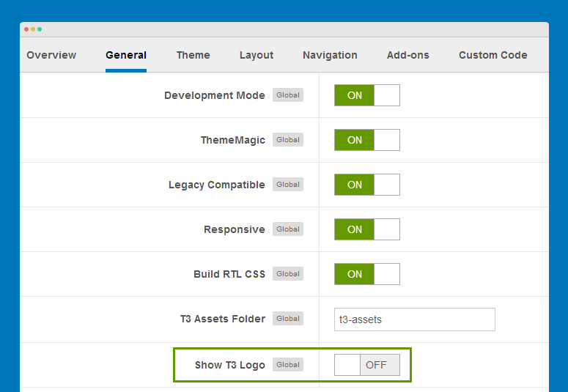Image resolution: width=568 pixels, height=392 pixels.
Task: Click the Legacy Compatible label
Action: click(x=217, y=185)
